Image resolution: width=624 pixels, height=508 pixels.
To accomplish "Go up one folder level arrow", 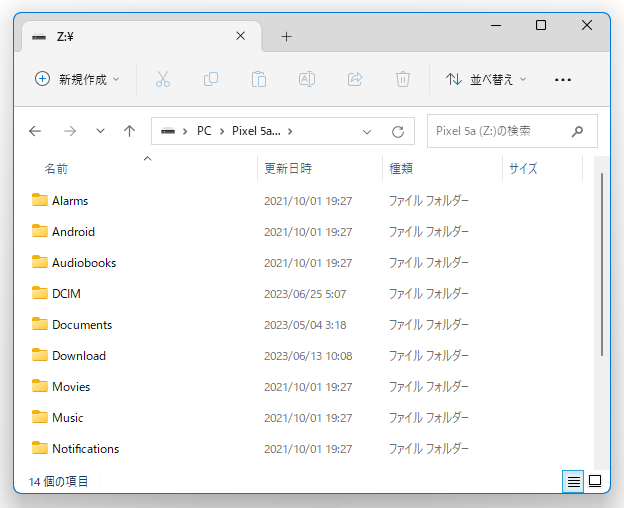I will point(129,131).
